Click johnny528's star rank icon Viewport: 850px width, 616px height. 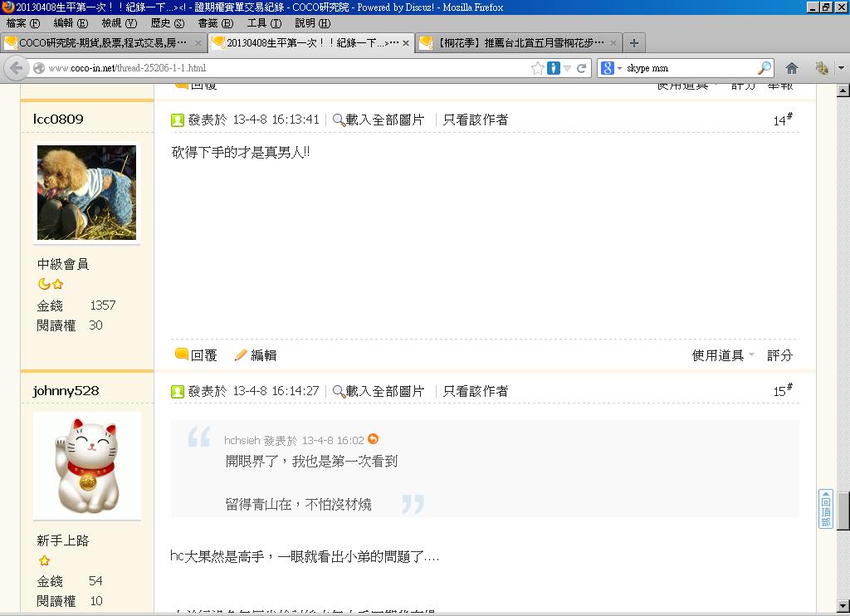pyautogui.click(x=44, y=560)
